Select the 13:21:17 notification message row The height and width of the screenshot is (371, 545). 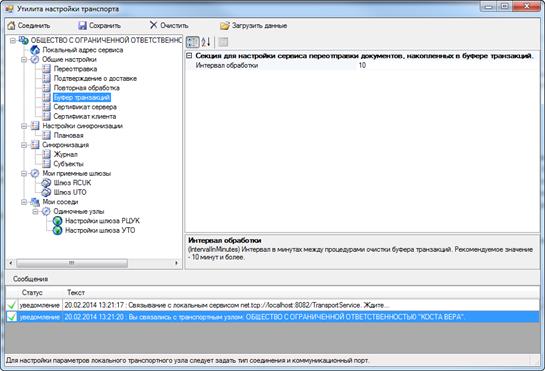click(272, 305)
